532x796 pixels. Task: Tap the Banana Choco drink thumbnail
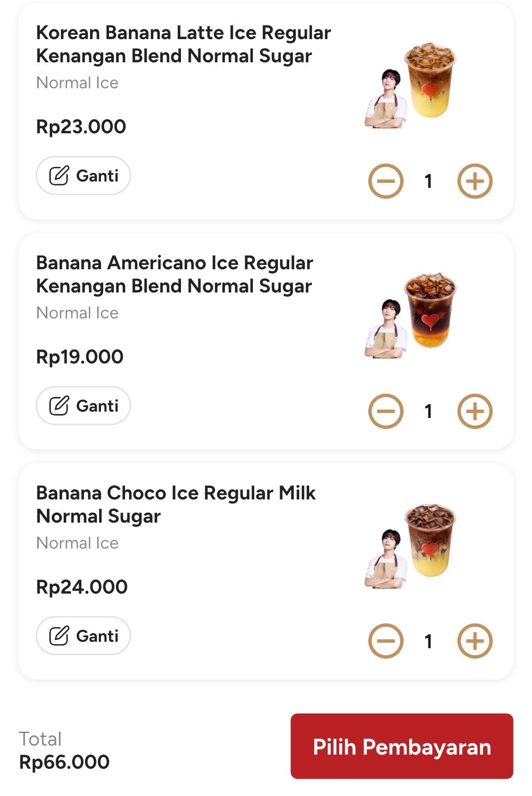tap(411, 546)
